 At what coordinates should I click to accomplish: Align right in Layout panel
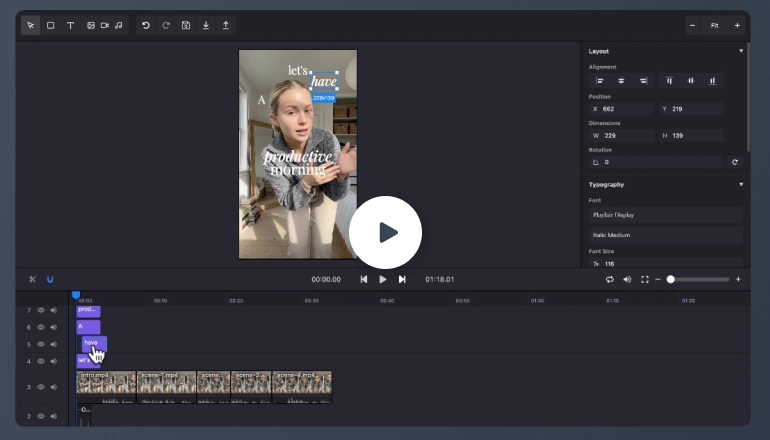pos(643,81)
